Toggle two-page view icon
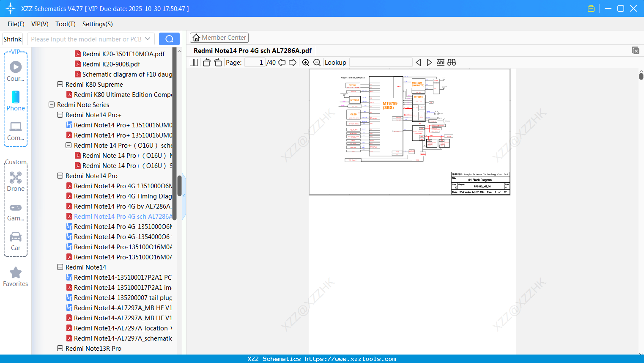Viewport: 644px width, 363px height. 194,62
